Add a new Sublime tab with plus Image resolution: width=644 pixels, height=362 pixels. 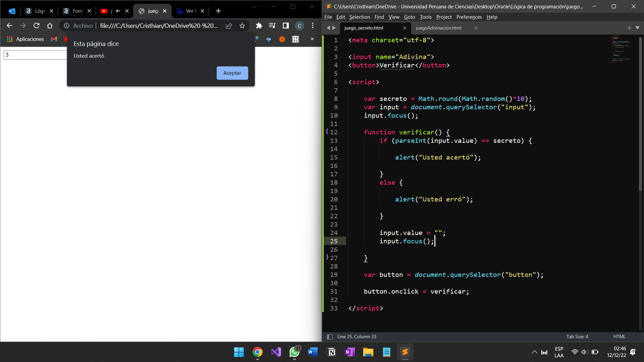click(629, 28)
